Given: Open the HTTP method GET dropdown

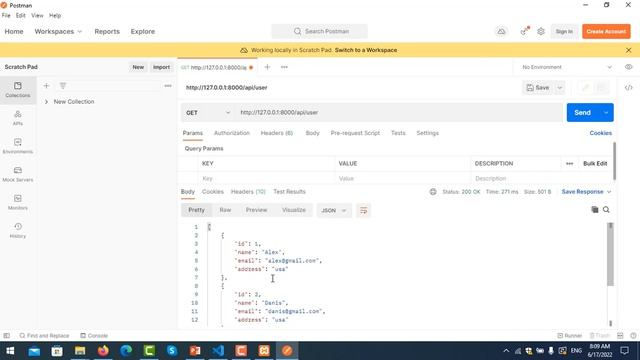Looking at the screenshot, I should [208, 113].
